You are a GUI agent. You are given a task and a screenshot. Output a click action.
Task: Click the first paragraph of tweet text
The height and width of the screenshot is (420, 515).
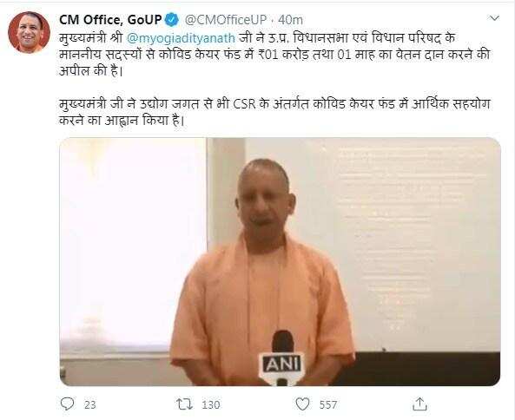[x=274, y=54]
